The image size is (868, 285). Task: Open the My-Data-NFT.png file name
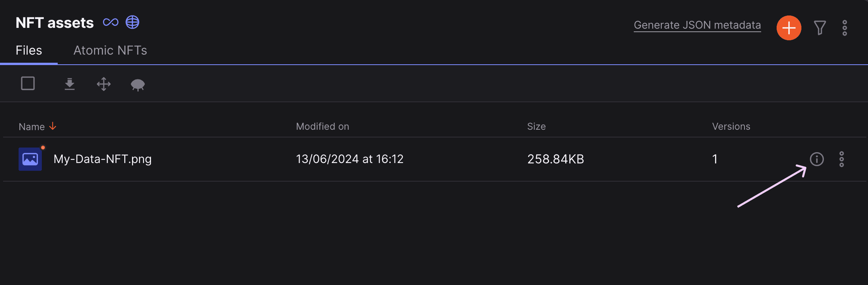pos(103,159)
